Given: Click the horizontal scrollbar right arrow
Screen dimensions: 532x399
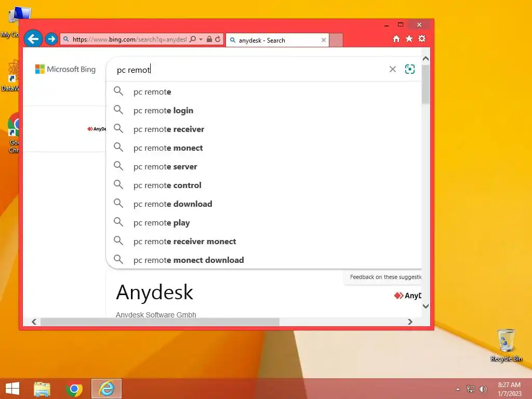Looking at the screenshot, I should click(x=410, y=322).
